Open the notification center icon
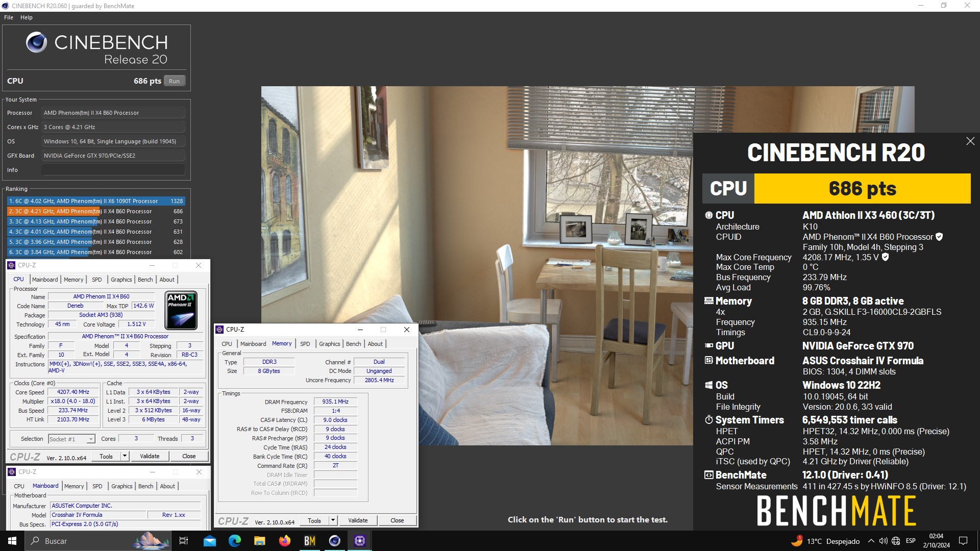The height and width of the screenshot is (551, 980). tap(963, 541)
